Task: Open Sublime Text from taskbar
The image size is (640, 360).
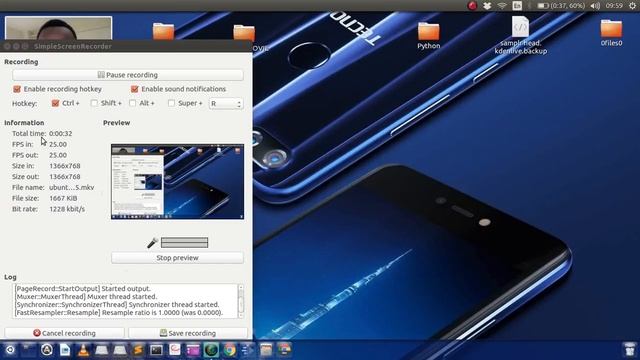Action: (138, 350)
